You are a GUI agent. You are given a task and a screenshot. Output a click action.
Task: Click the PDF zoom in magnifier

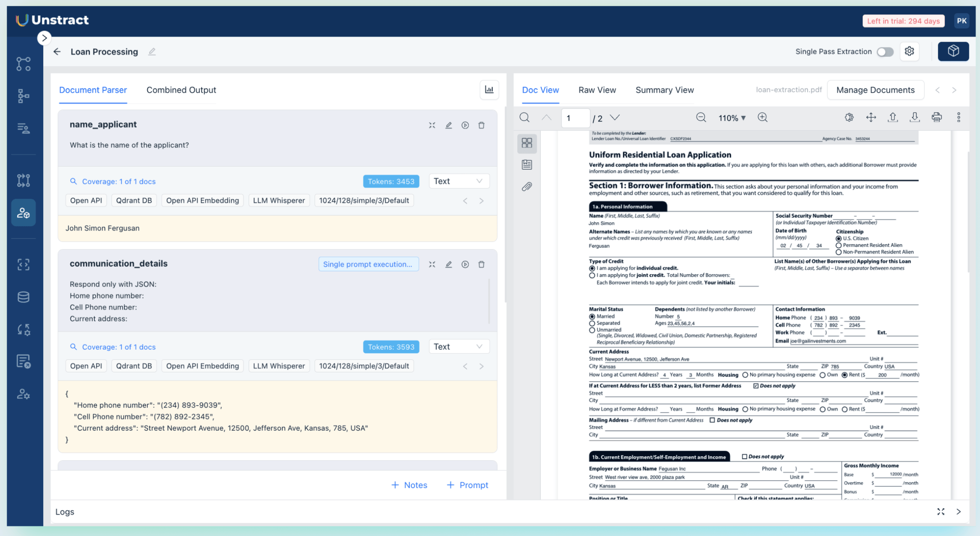pyautogui.click(x=763, y=117)
